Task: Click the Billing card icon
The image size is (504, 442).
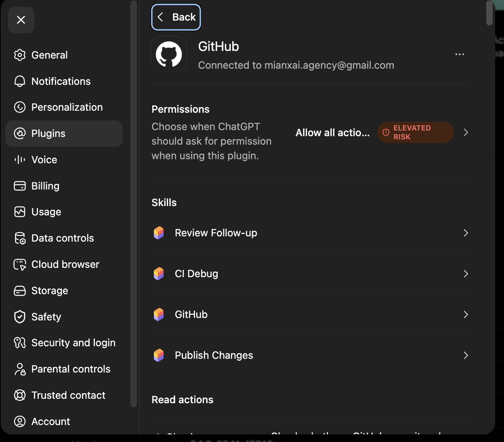Action: point(20,186)
